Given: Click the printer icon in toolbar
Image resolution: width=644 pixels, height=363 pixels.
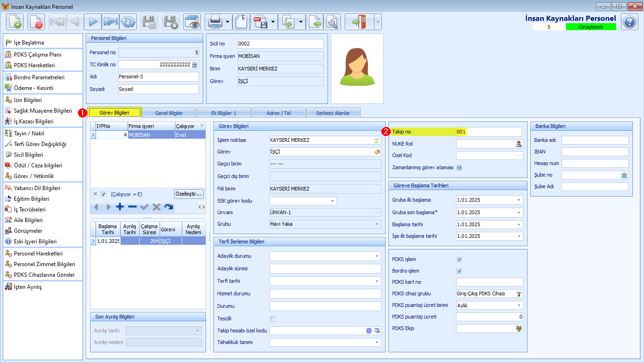Looking at the screenshot, I should click(x=214, y=22).
